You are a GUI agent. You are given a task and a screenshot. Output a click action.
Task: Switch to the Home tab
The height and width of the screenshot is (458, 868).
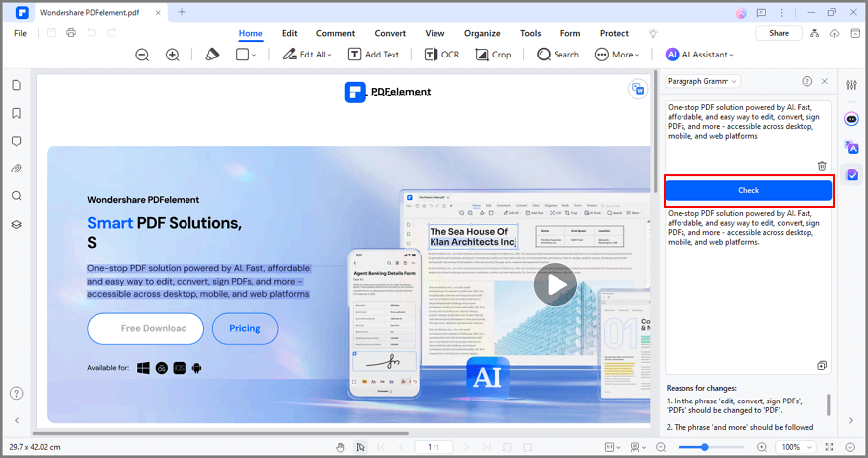[x=250, y=33]
